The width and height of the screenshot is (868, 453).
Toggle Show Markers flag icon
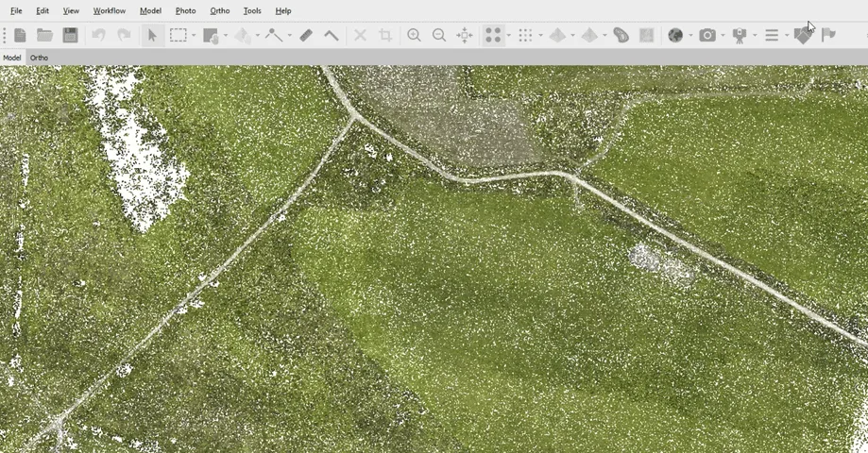(828, 36)
